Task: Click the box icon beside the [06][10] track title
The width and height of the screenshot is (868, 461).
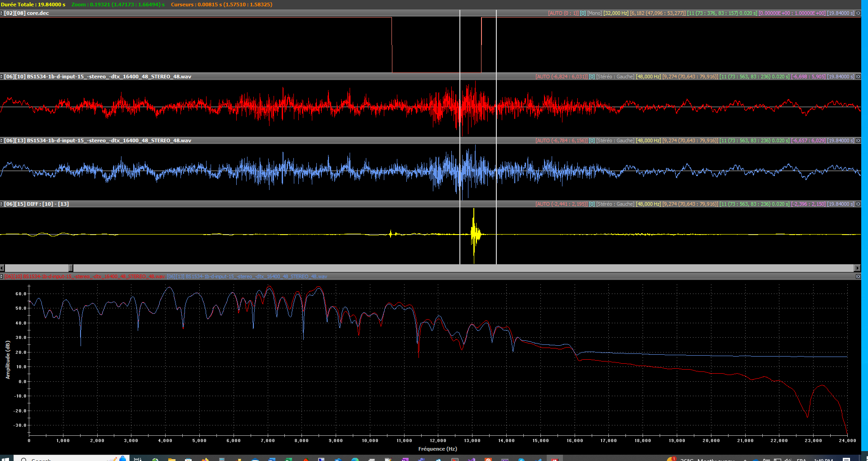Action: (x=1, y=77)
